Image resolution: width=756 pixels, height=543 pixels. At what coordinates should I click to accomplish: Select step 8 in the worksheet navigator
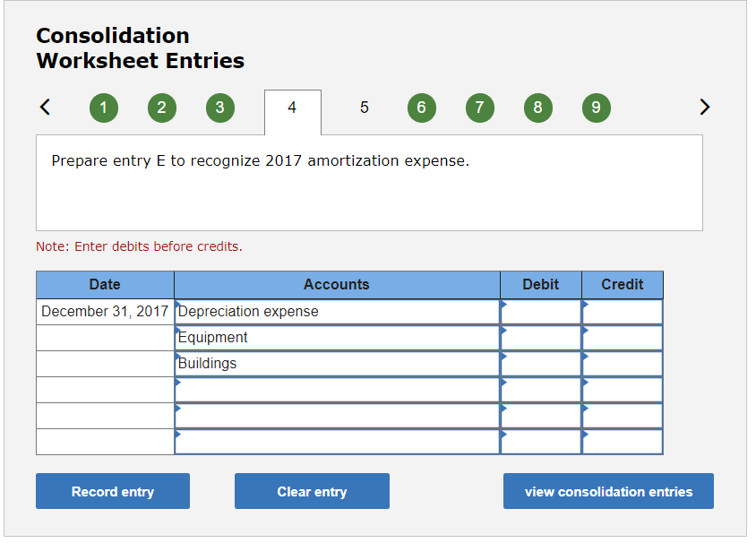tap(537, 108)
